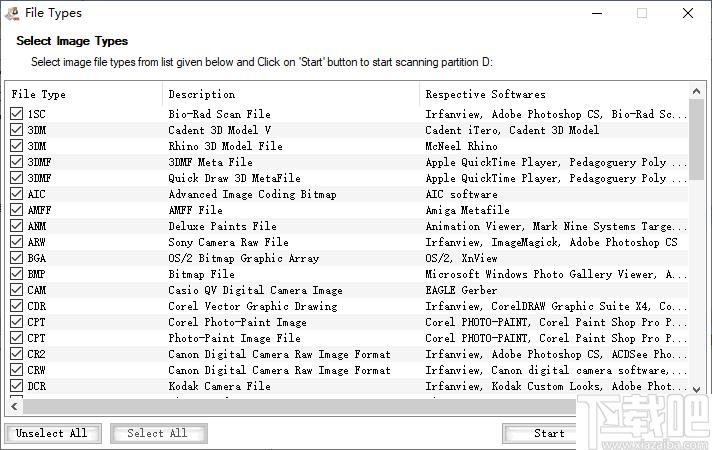712x450 pixels.
Task: Select the 'OS/2 Bitmap Graphic Array' description
Action: [243, 258]
